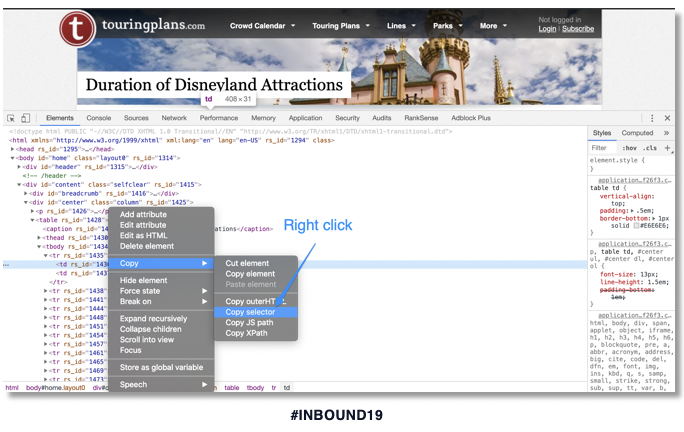
Task: Collapse the tbody tree node
Action: click(x=39, y=247)
